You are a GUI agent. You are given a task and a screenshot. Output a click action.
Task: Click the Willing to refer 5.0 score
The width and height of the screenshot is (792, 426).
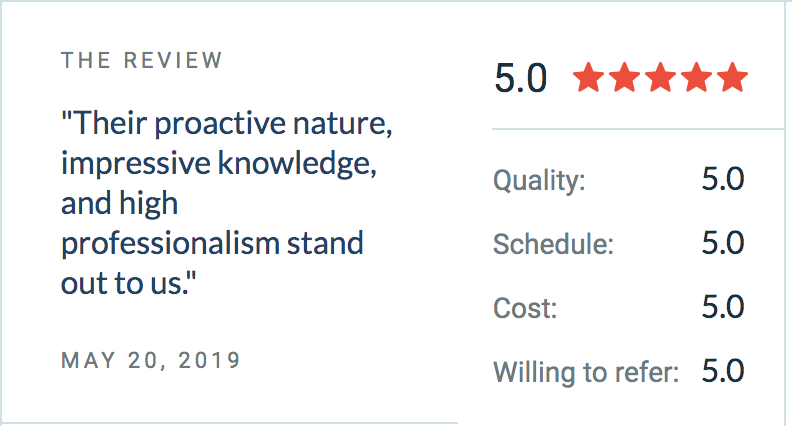click(x=723, y=371)
